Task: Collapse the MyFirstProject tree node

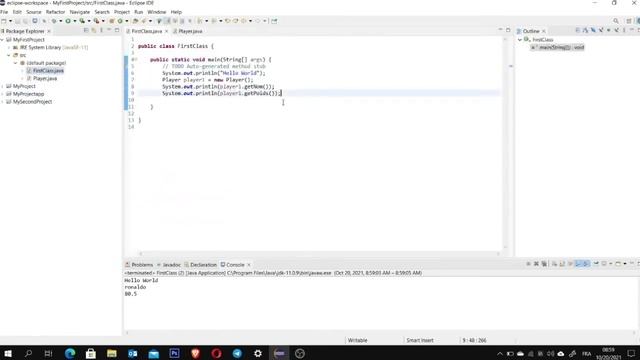Action: [x=2, y=40]
